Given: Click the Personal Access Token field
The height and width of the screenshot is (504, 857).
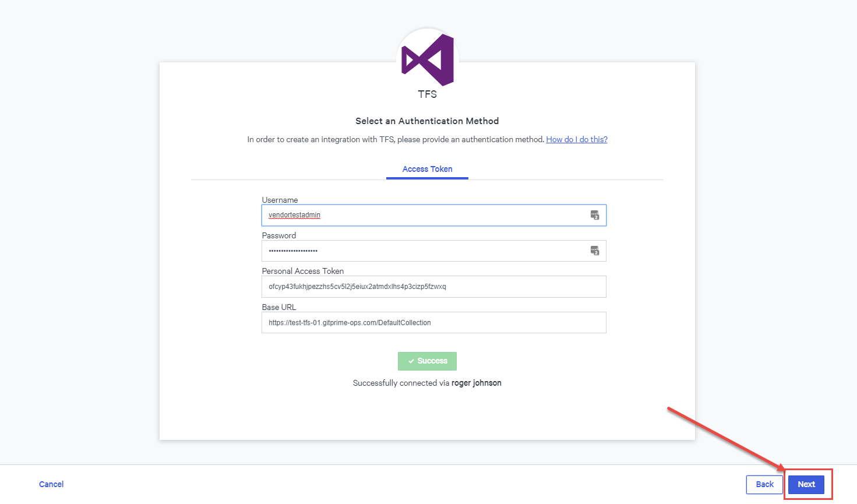Looking at the screenshot, I should coord(434,287).
